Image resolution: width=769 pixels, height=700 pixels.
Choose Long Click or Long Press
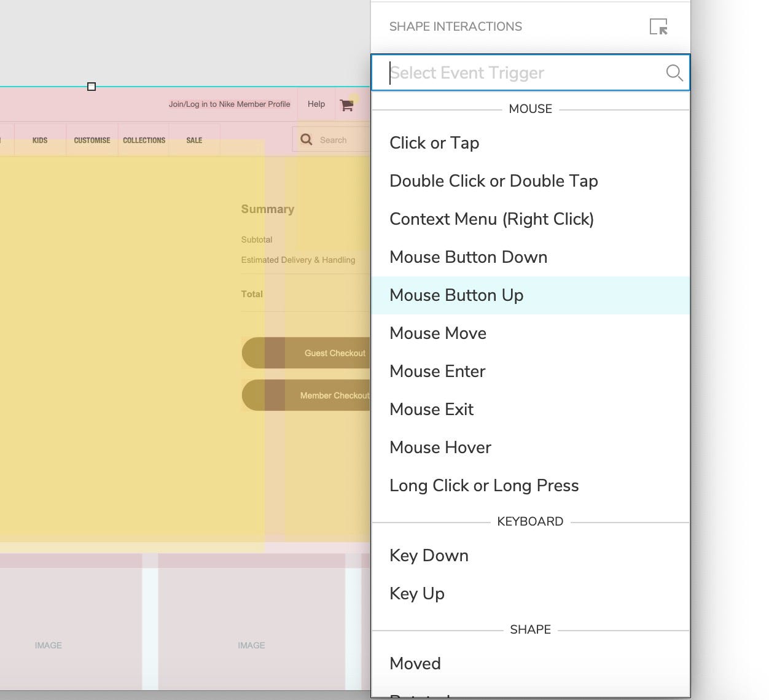531,485
